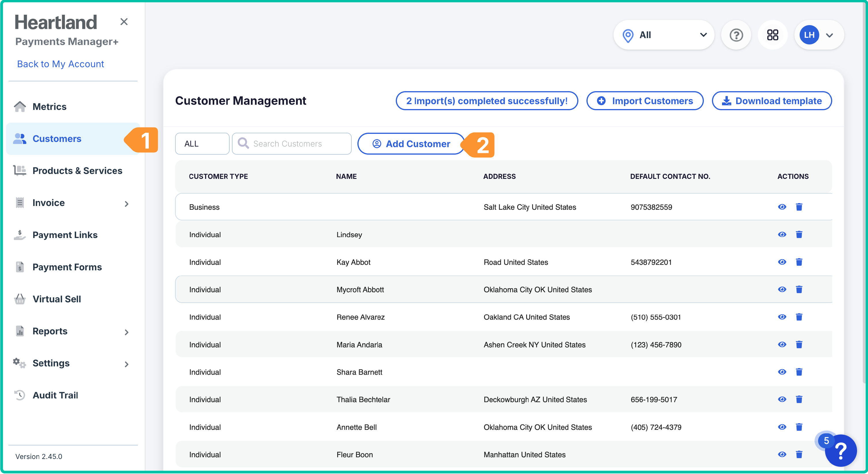The width and height of the screenshot is (868, 474).
Task: Click the NAME column header
Action: tap(346, 177)
